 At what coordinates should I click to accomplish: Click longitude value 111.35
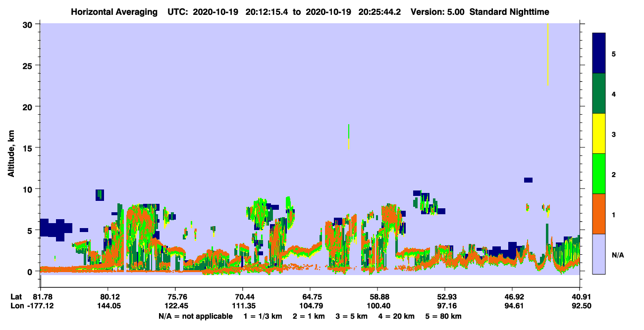[243, 306]
